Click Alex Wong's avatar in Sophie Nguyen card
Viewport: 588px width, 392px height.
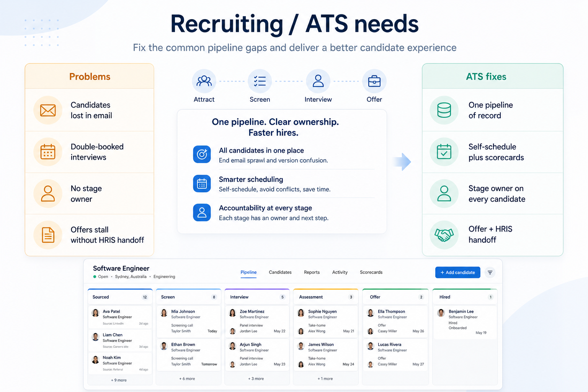(x=301, y=331)
